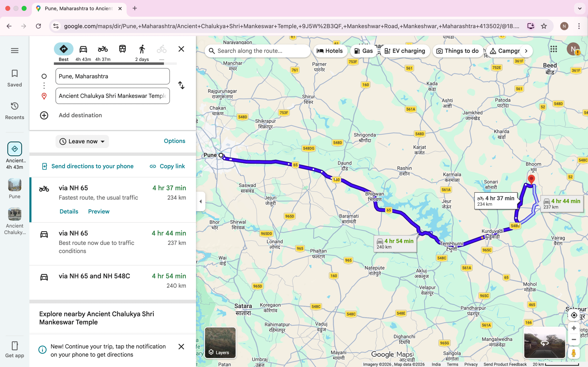Select the transit bus travel mode
The width and height of the screenshot is (588, 367).
pyautogui.click(x=122, y=49)
